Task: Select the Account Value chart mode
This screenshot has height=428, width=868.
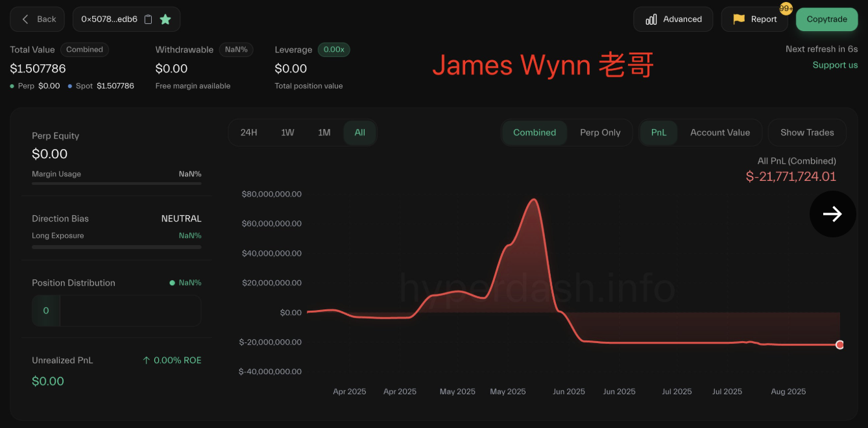Action: pyautogui.click(x=720, y=132)
